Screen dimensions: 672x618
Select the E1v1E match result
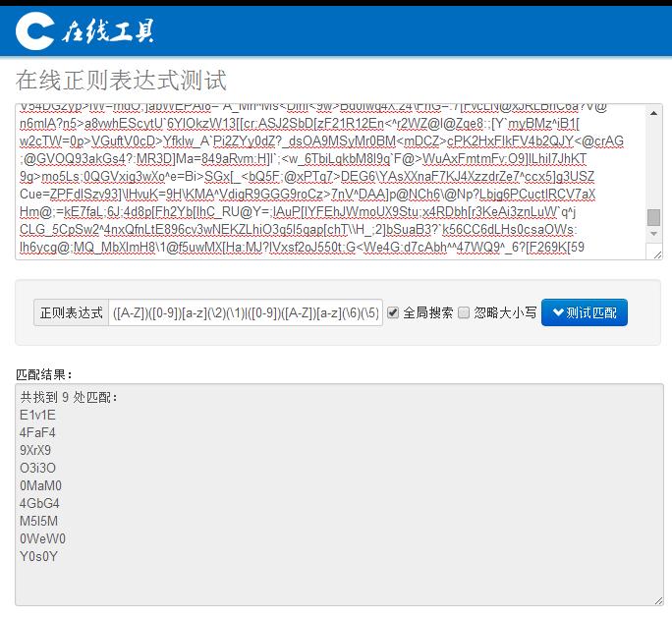click(37, 415)
